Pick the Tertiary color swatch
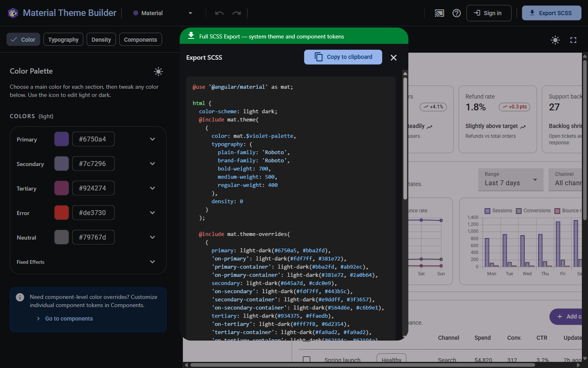The width and height of the screenshot is (588, 368). coord(62,188)
